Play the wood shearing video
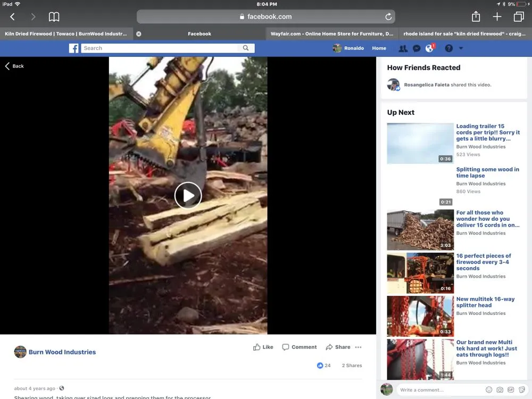Screen dimensions: 532x399 pyautogui.click(x=188, y=195)
